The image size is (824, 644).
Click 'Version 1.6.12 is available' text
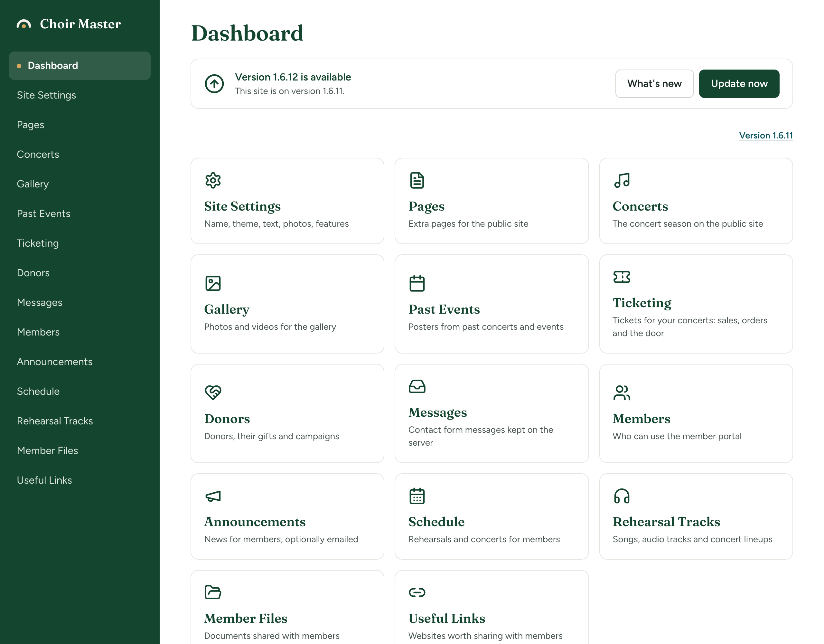(293, 77)
